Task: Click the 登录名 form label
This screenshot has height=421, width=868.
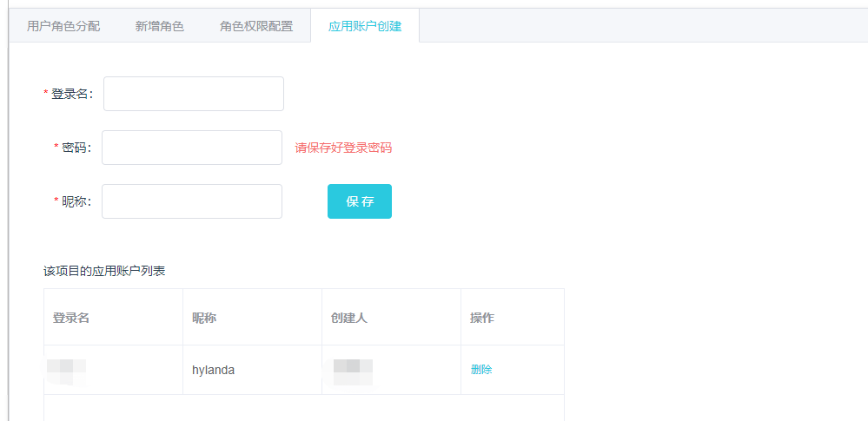Action: click(71, 94)
